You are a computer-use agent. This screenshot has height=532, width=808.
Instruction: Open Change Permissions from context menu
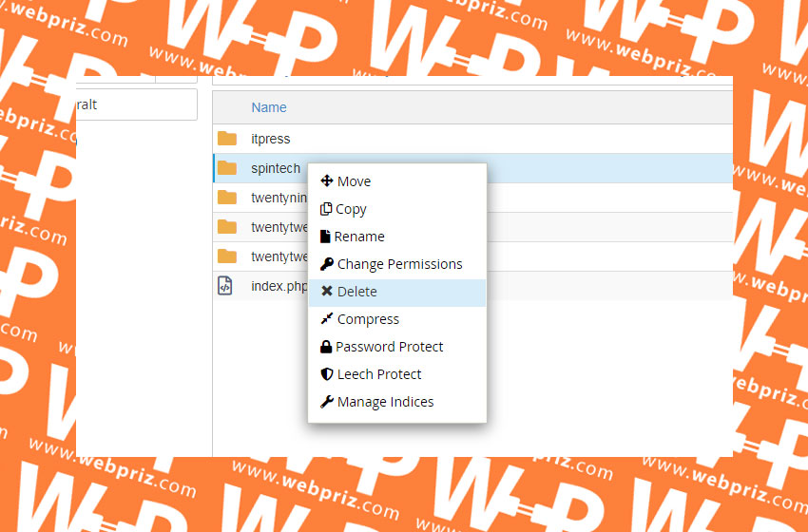[x=396, y=264]
